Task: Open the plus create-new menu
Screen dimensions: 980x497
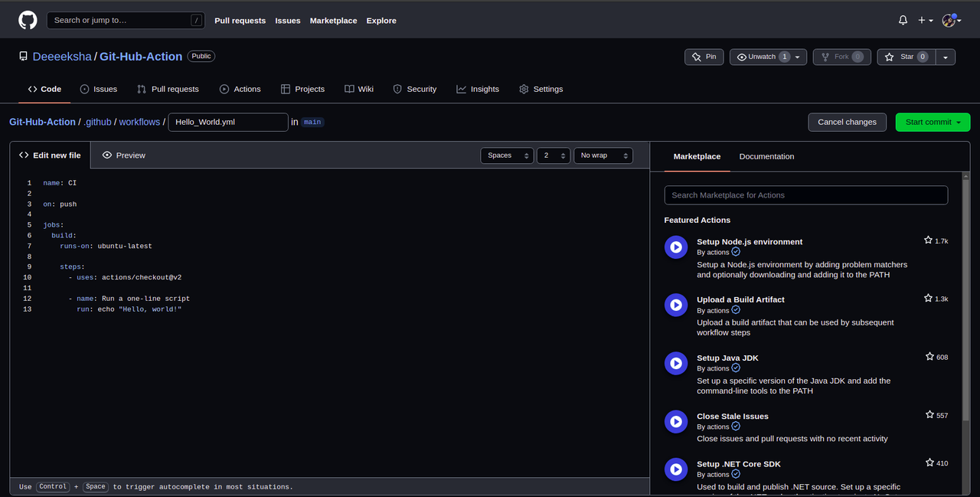Action: 926,21
